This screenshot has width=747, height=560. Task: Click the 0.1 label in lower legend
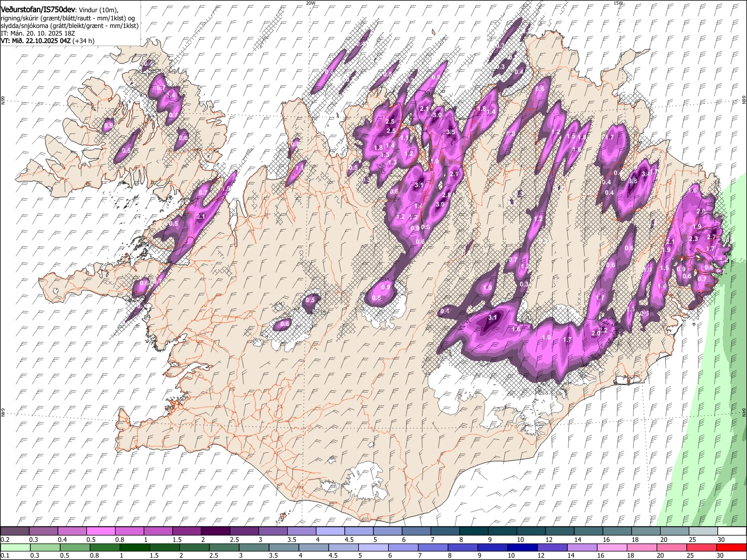5,556
